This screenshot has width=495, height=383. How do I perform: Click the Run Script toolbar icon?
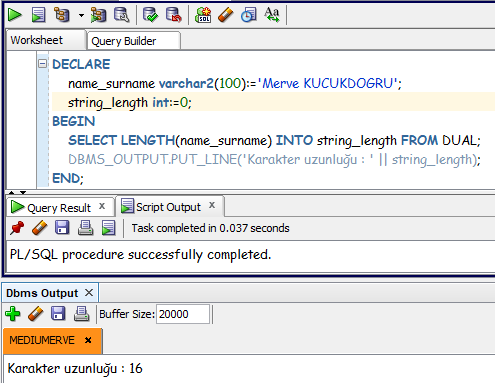click(38, 15)
